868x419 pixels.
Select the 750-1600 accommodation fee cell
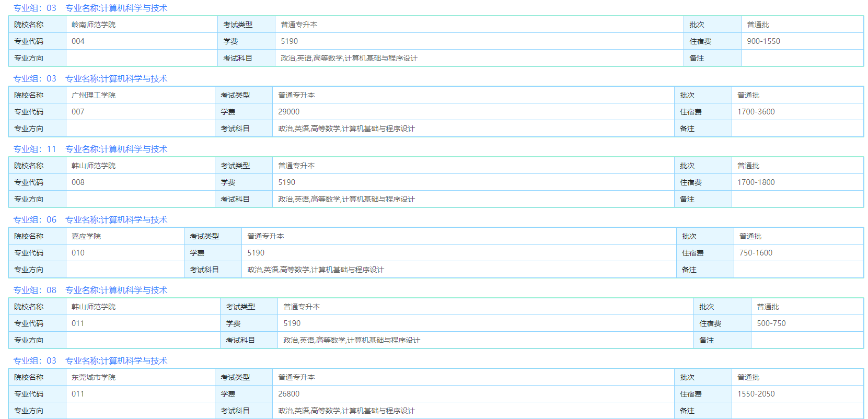click(798, 253)
